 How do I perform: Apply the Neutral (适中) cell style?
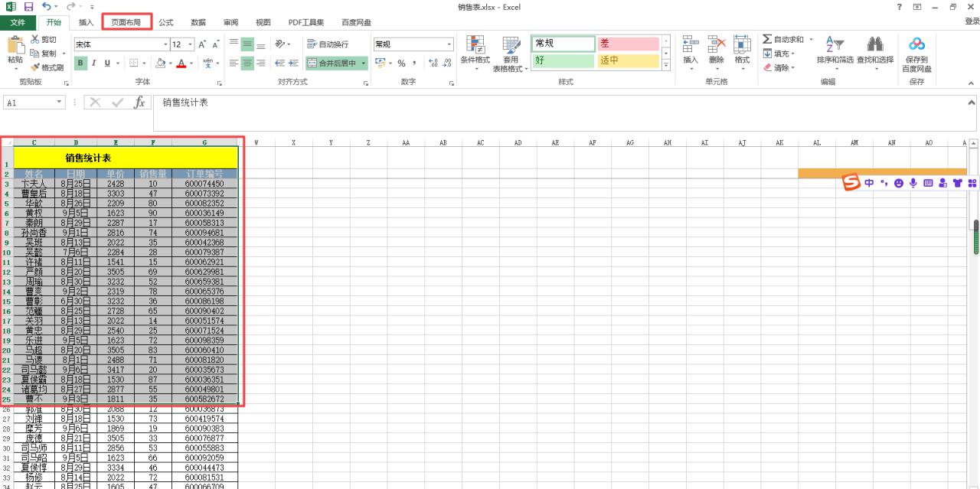coord(628,60)
